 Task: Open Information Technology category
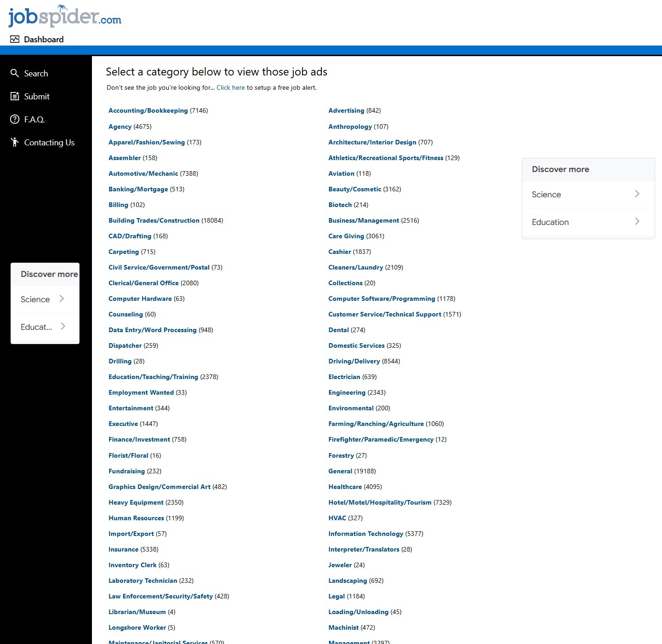[x=365, y=534]
